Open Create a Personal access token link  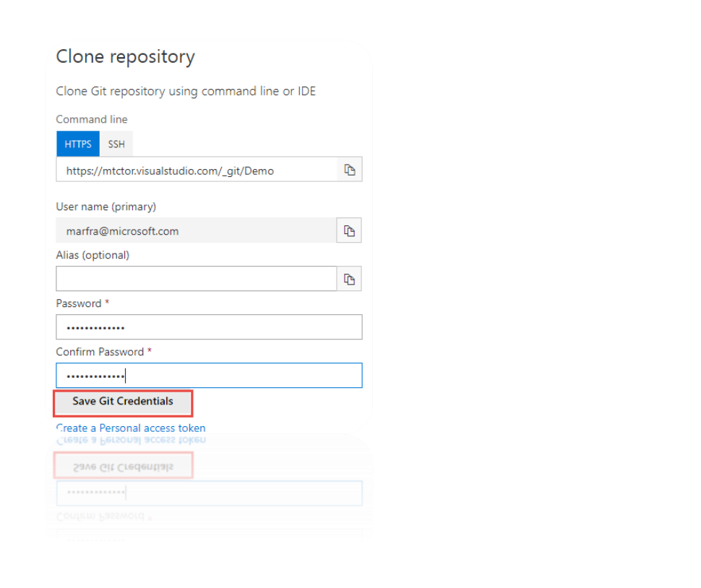point(131,428)
